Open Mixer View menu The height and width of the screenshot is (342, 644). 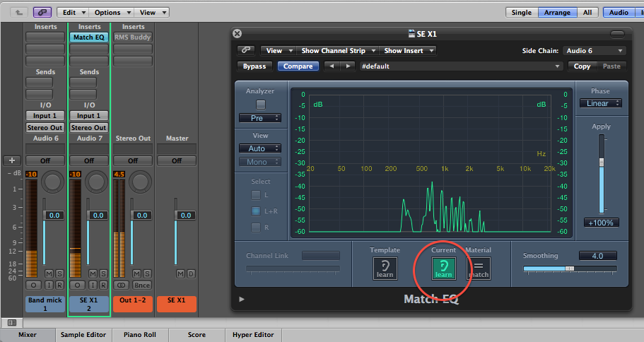pyautogui.click(x=152, y=12)
